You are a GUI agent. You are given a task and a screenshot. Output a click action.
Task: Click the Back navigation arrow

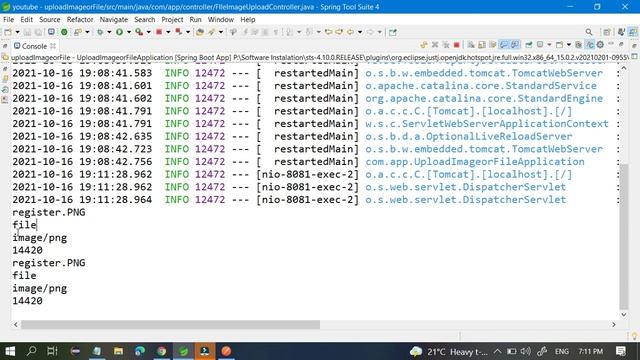coord(351,32)
